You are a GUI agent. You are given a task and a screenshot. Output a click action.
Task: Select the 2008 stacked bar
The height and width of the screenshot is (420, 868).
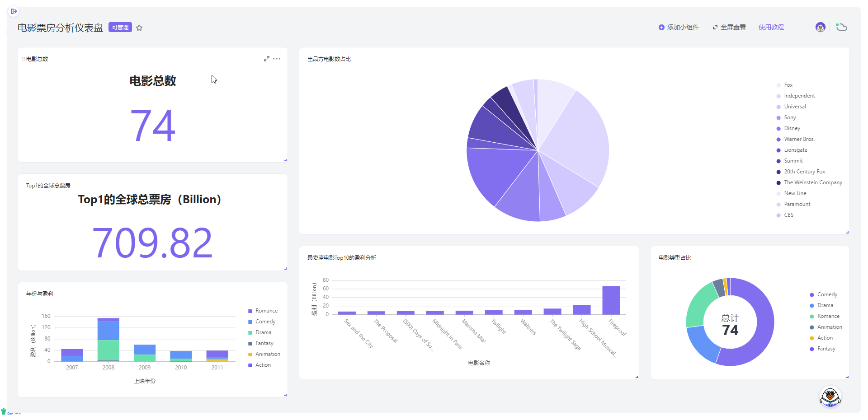[x=108, y=340]
